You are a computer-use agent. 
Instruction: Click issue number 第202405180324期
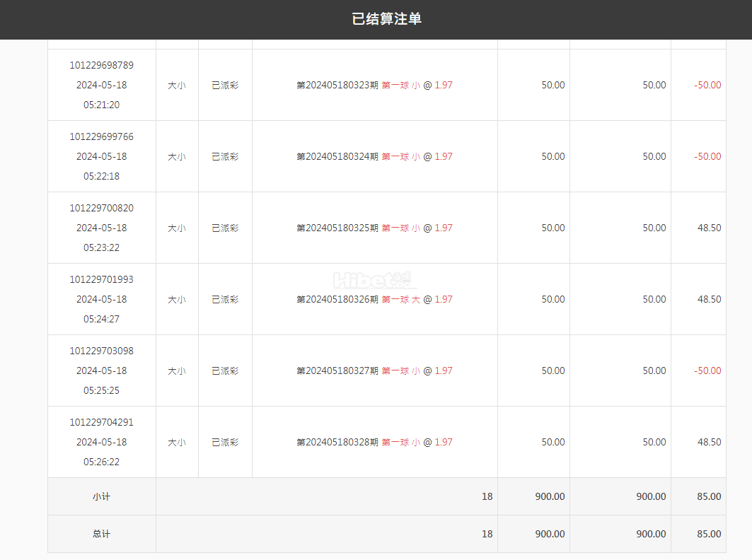coord(337,156)
